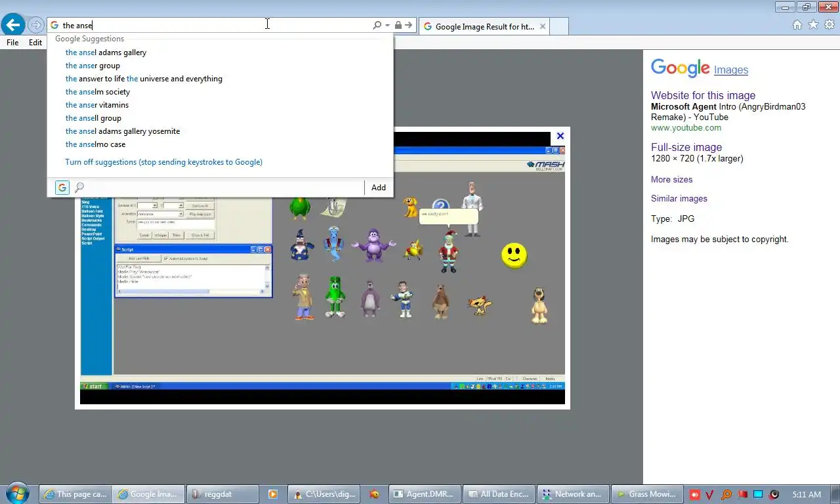Click the Microsoft Agent characters preview image
Image resolution: width=840 pixels, height=504 pixels.
click(322, 268)
